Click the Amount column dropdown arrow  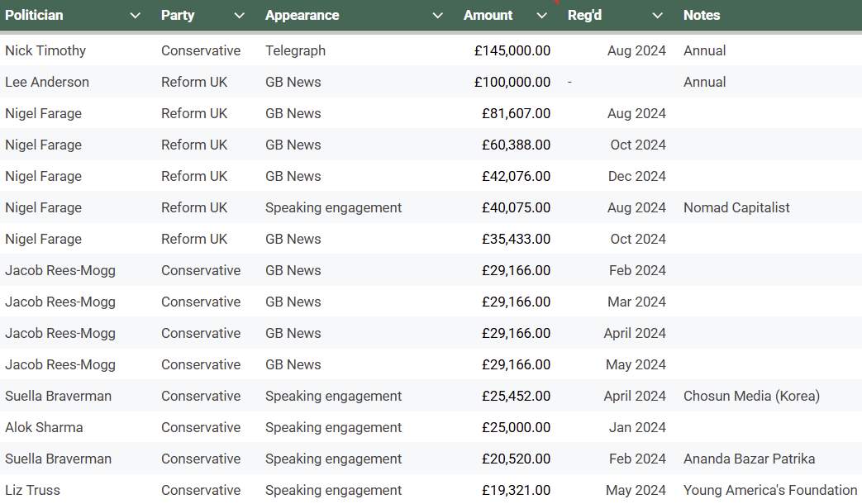tap(542, 16)
